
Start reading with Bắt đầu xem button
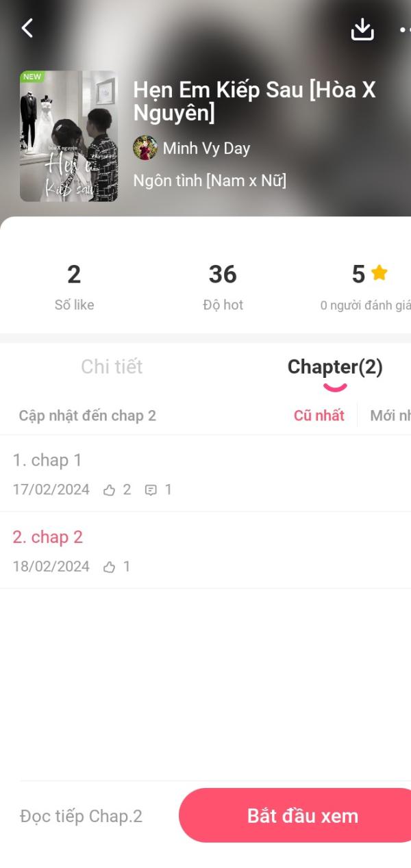(x=302, y=815)
